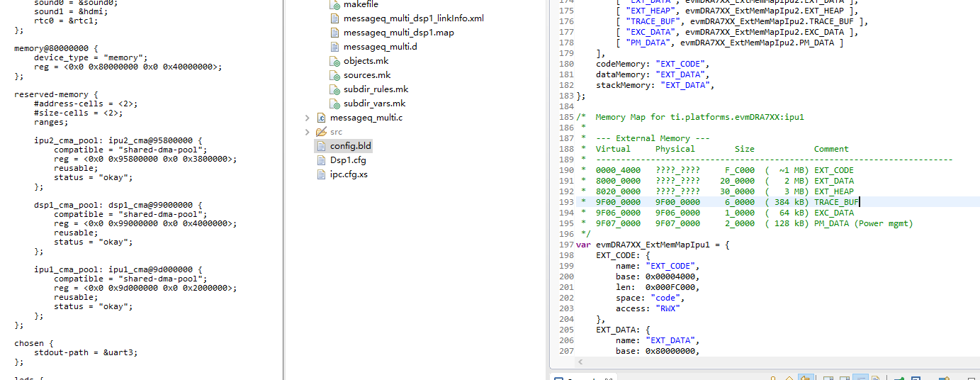Expand the src folder node
Image resolution: width=980 pixels, height=380 pixels.
(x=307, y=132)
